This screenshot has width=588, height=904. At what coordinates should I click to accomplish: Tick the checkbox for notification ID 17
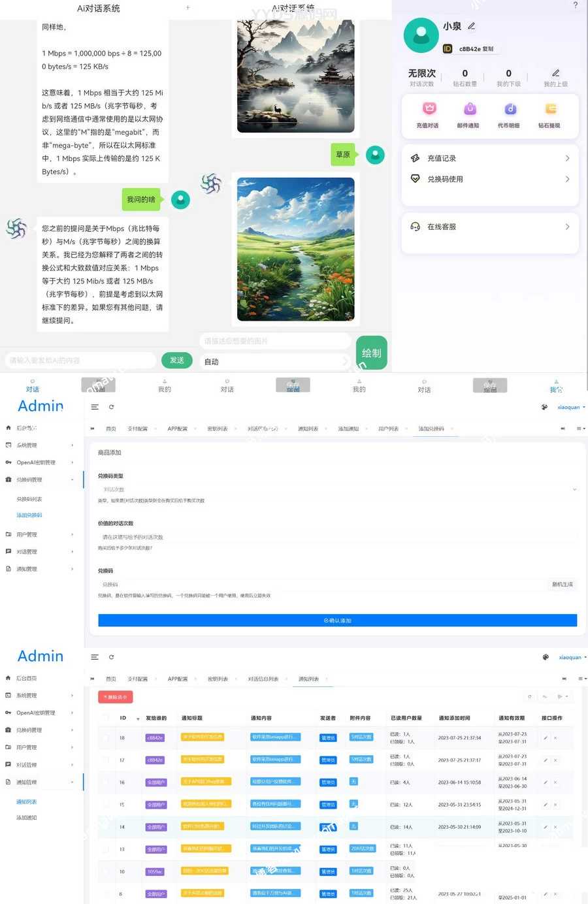click(105, 760)
